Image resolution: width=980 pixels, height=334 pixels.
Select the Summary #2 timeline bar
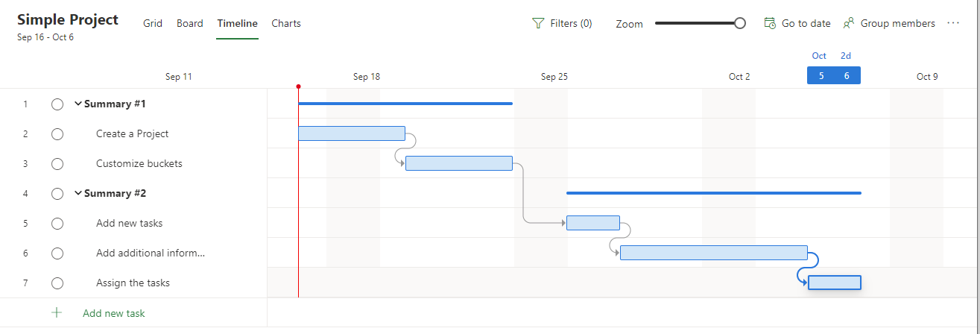[x=713, y=193]
